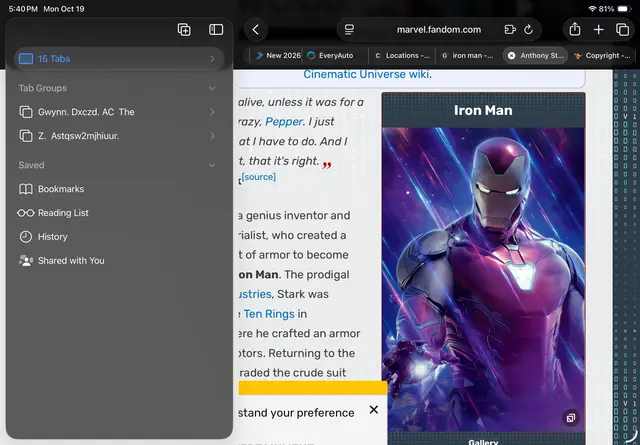
Task: Click the Iron Man infobox title
Action: (483, 110)
